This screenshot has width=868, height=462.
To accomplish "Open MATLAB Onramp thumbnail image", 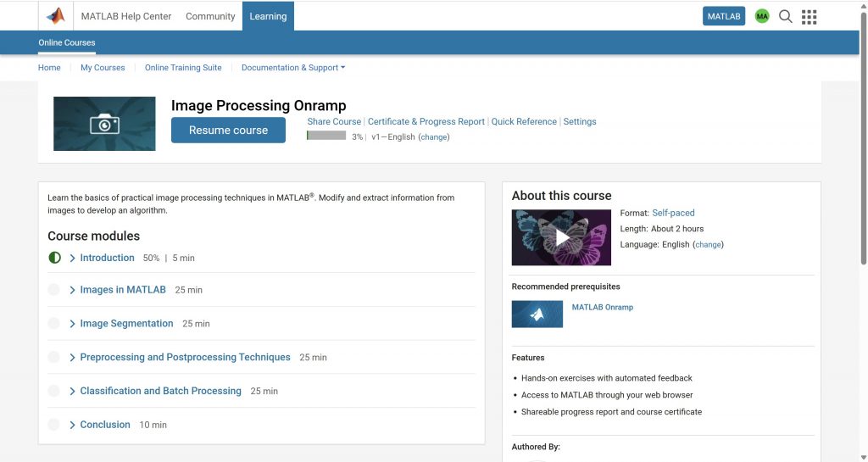I will (537, 314).
